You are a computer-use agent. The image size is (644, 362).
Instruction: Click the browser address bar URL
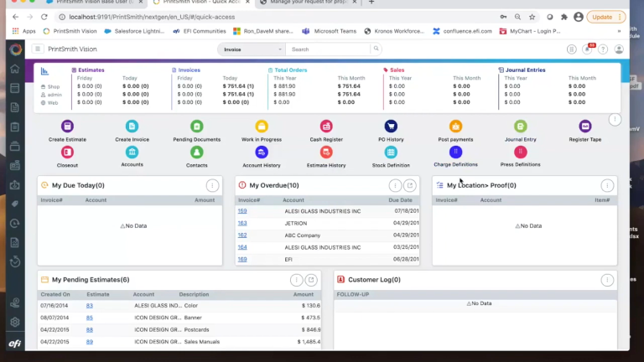coord(152,17)
